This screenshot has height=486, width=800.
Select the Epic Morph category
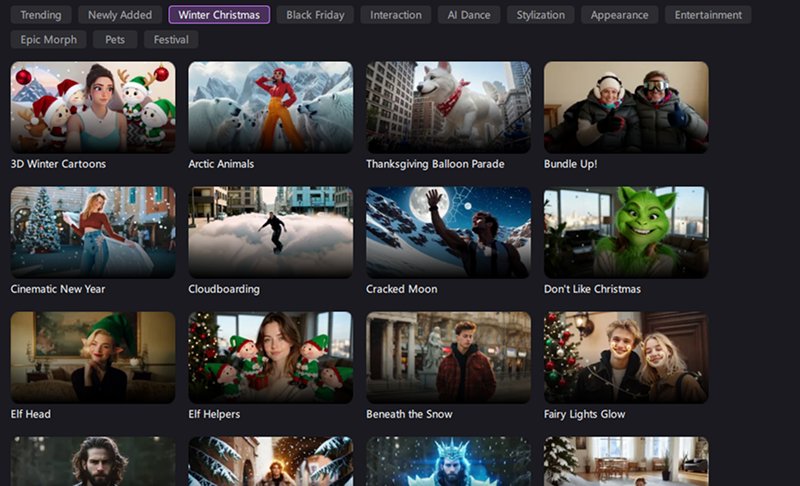tap(49, 40)
